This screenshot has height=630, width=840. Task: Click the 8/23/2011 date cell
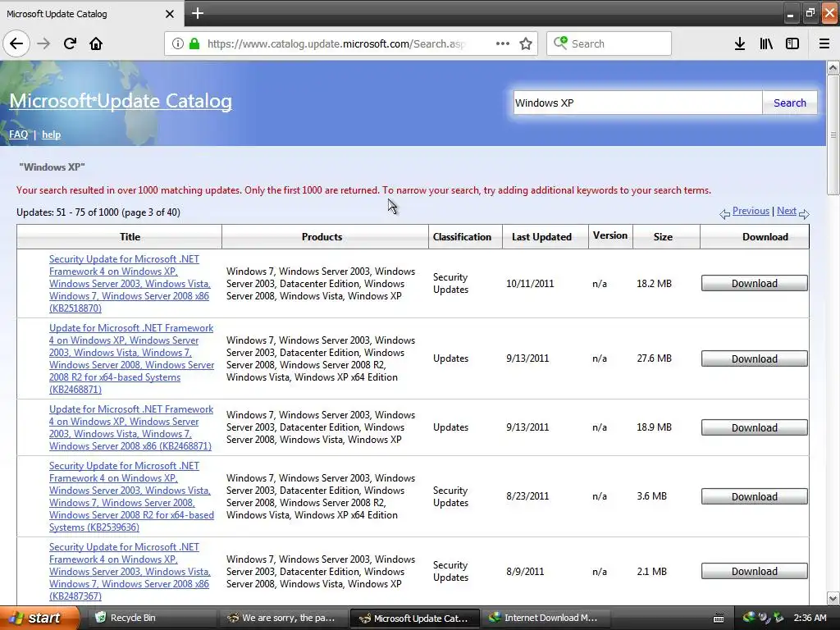point(527,496)
